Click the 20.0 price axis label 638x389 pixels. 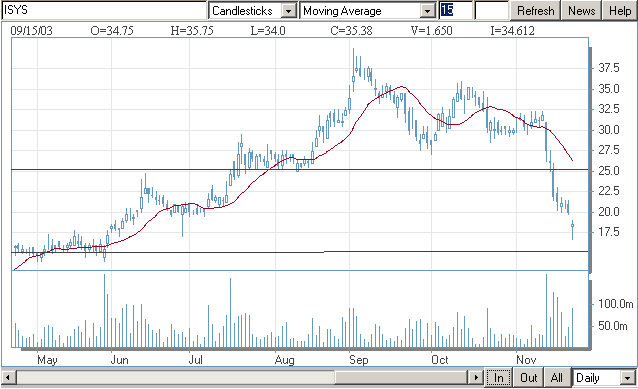609,212
